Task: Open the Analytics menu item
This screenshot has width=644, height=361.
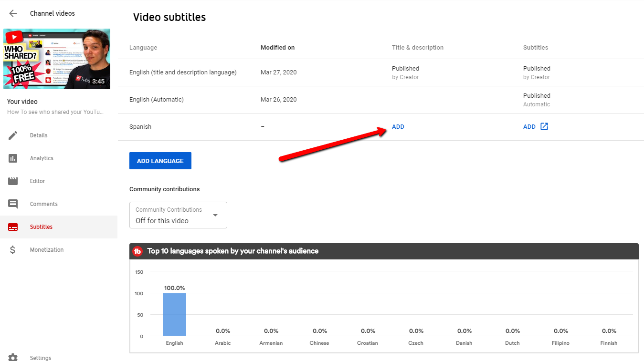Action: (x=42, y=158)
